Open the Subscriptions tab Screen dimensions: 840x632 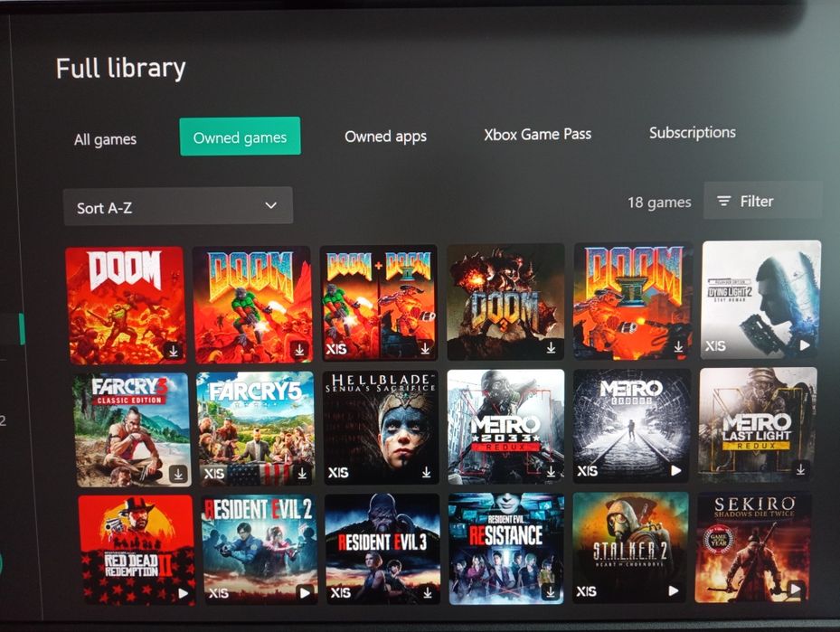(x=692, y=132)
